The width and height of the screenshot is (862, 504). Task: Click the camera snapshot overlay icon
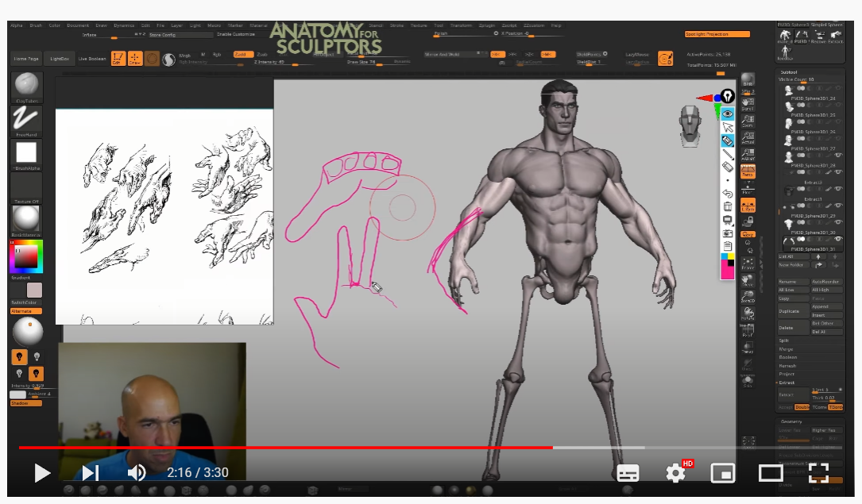click(727, 233)
